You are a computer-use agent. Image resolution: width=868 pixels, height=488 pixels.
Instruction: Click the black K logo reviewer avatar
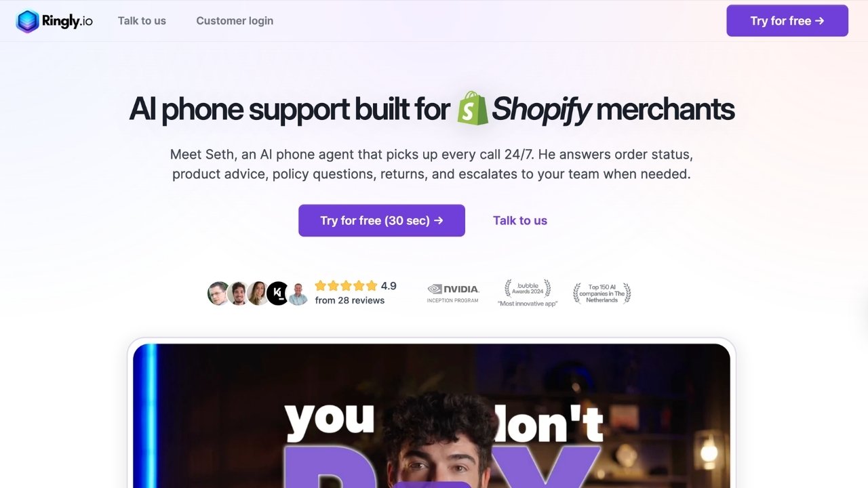click(x=277, y=293)
